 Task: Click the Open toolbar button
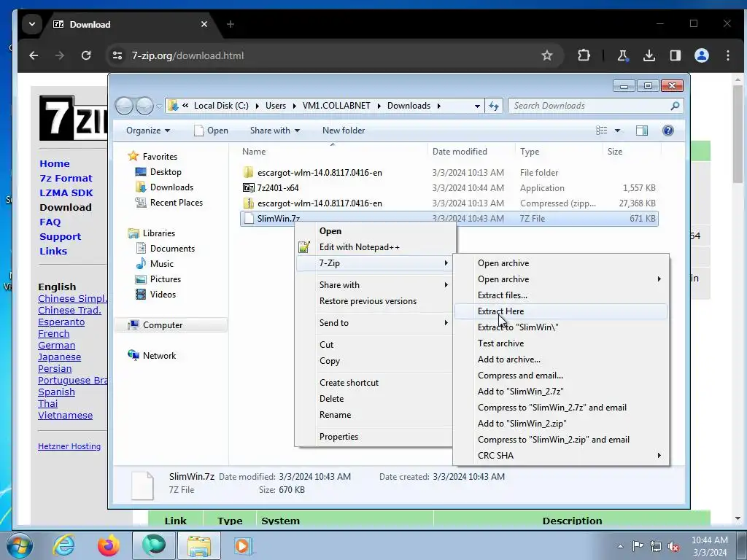(211, 131)
